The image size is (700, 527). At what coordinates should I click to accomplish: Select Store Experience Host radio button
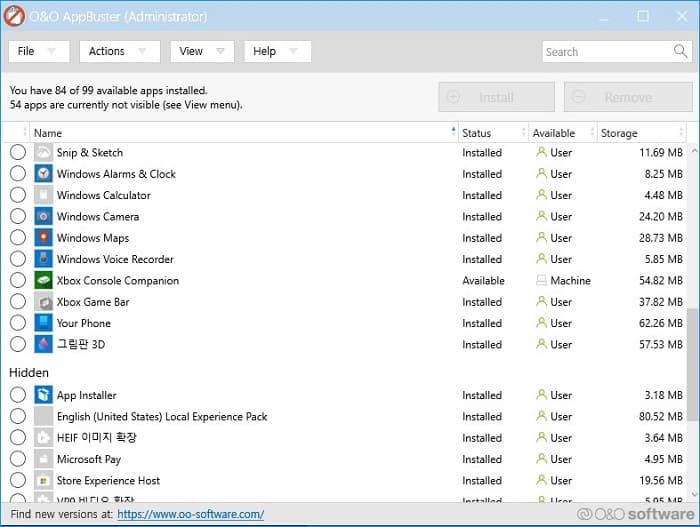18,480
